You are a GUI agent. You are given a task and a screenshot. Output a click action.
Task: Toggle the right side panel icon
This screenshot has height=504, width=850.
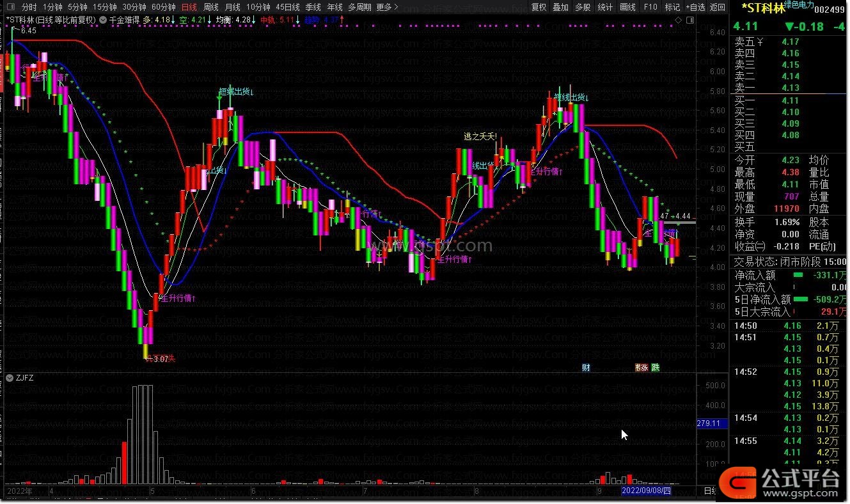[x=689, y=20]
